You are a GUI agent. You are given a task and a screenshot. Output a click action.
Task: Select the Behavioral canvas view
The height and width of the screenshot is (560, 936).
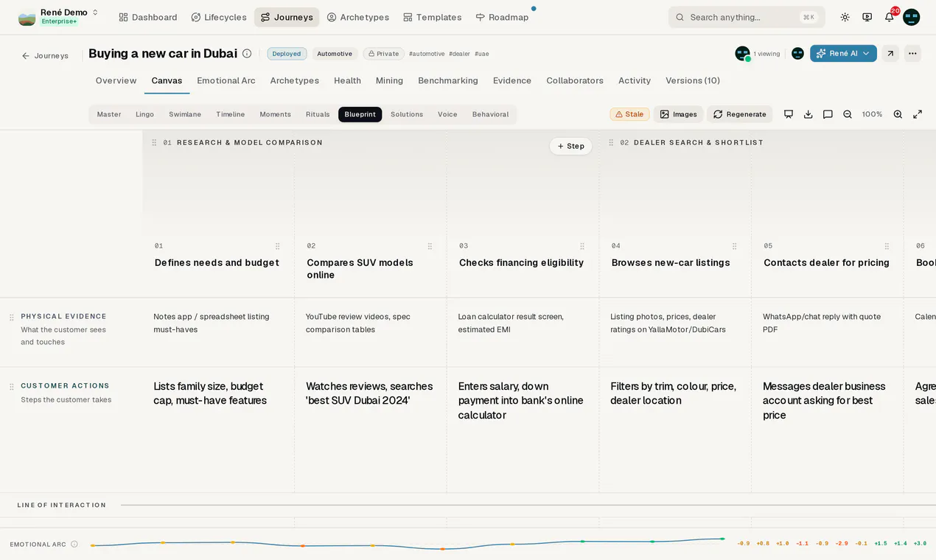click(490, 114)
